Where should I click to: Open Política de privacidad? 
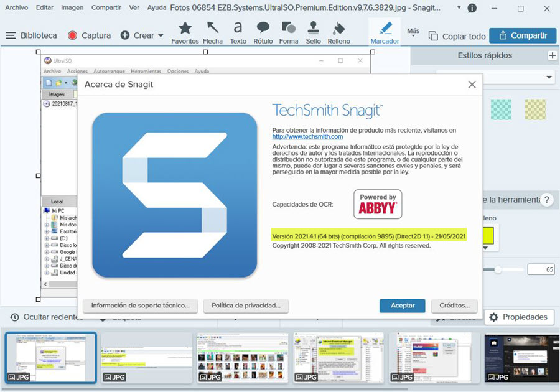[246, 306]
